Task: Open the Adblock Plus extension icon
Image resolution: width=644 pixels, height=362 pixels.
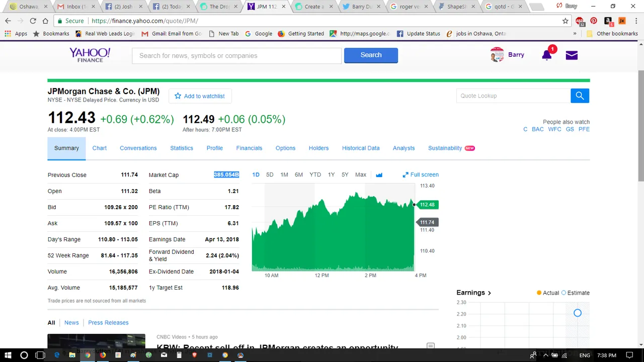Action: [x=581, y=21]
